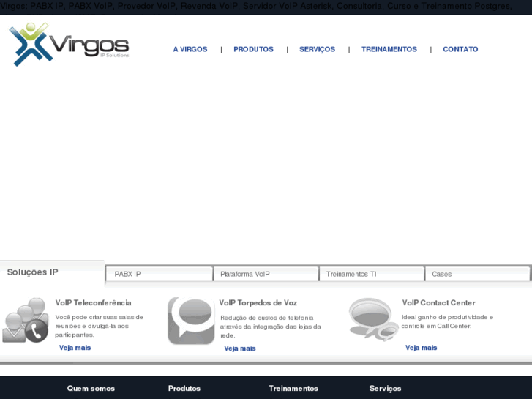Click text 'Redução de custos de telefonia'

[267, 318]
